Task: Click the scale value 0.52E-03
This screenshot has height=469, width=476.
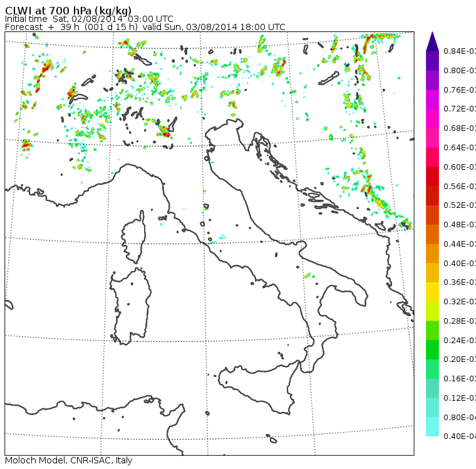Action: point(460,205)
